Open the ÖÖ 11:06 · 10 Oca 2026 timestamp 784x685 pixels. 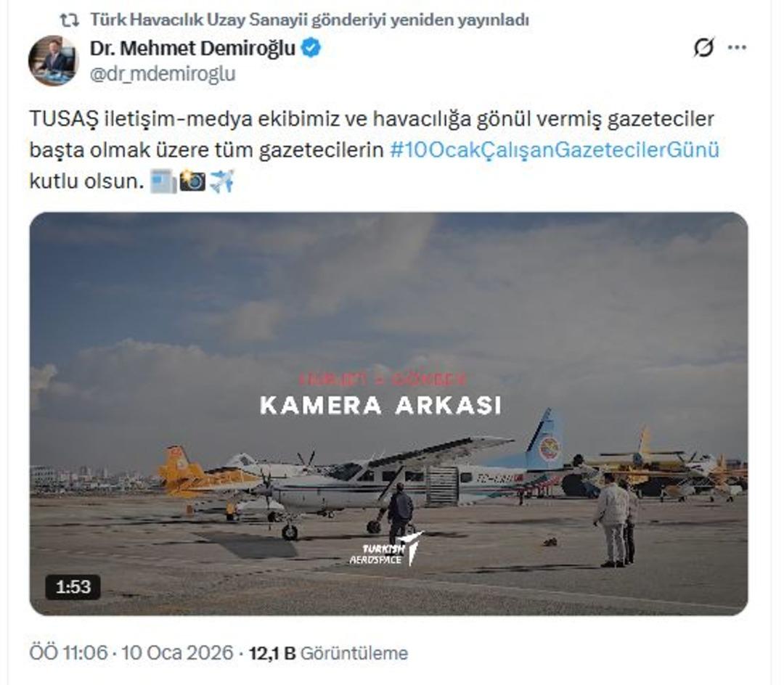click(131, 653)
